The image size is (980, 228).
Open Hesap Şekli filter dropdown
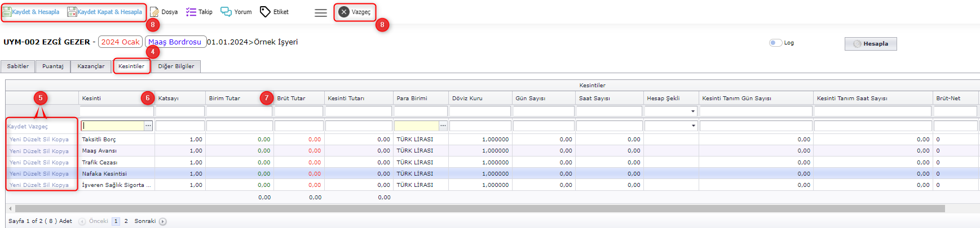tap(693, 111)
